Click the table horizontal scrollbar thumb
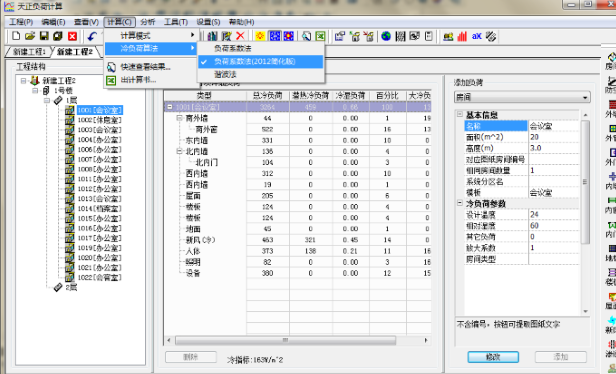This screenshot has height=374, width=616. pyautogui.click(x=286, y=340)
